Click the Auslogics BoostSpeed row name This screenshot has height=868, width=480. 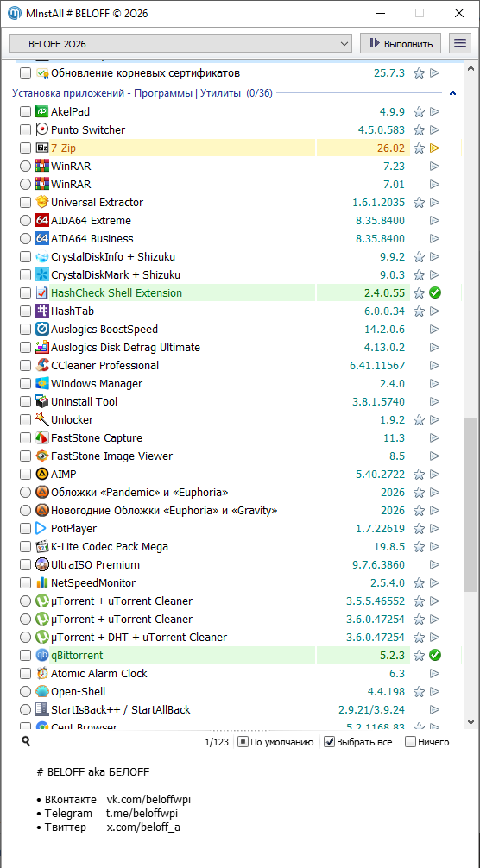pyautogui.click(x=104, y=330)
